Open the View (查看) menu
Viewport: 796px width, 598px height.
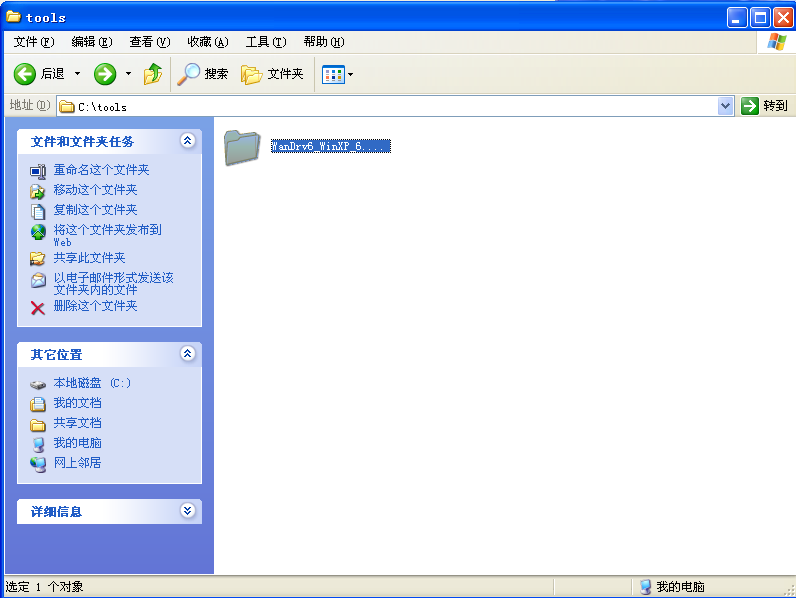pyautogui.click(x=149, y=42)
